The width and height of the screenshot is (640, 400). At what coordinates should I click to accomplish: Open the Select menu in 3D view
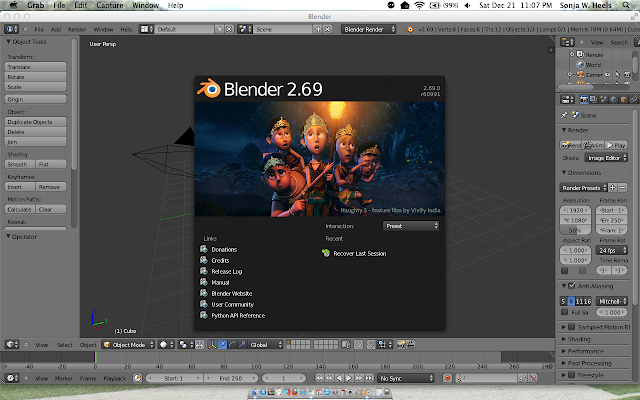click(x=64, y=345)
